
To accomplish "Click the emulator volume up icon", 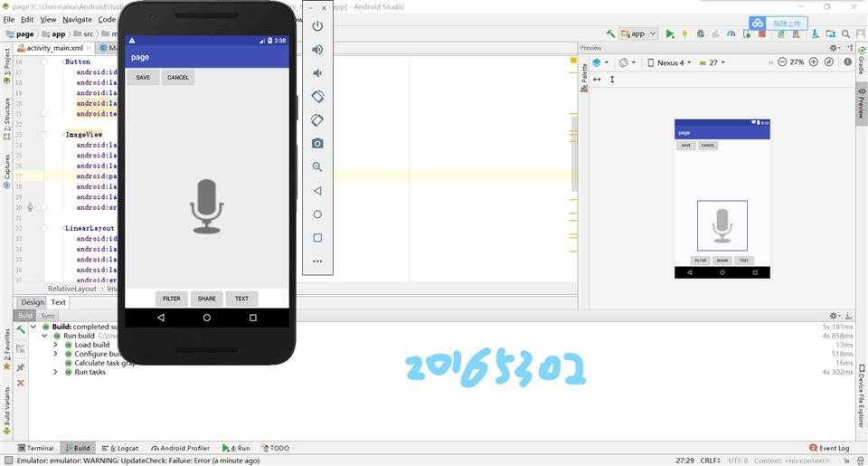I will tap(317, 50).
